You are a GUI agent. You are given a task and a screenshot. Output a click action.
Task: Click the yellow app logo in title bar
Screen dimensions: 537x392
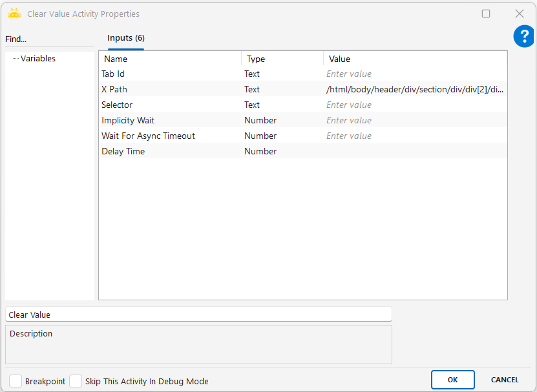coord(14,14)
